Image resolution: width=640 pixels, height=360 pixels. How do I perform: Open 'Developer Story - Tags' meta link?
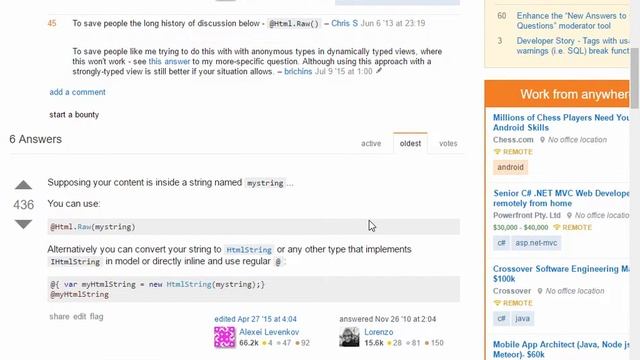tap(573, 46)
